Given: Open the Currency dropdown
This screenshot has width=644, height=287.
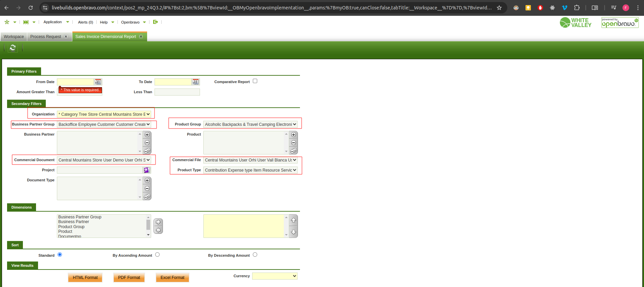Looking at the screenshot, I should [x=275, y=276].
